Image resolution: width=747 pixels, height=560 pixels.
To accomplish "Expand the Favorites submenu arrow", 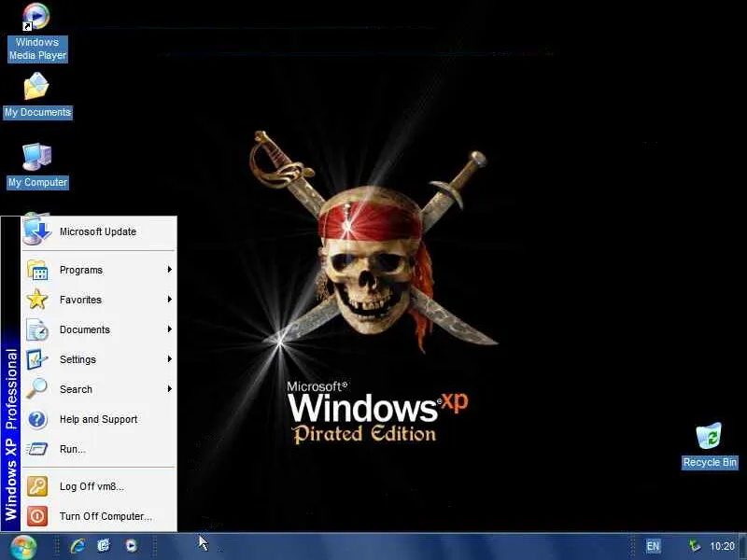I will pyautogui.click(x=169, y=299).
